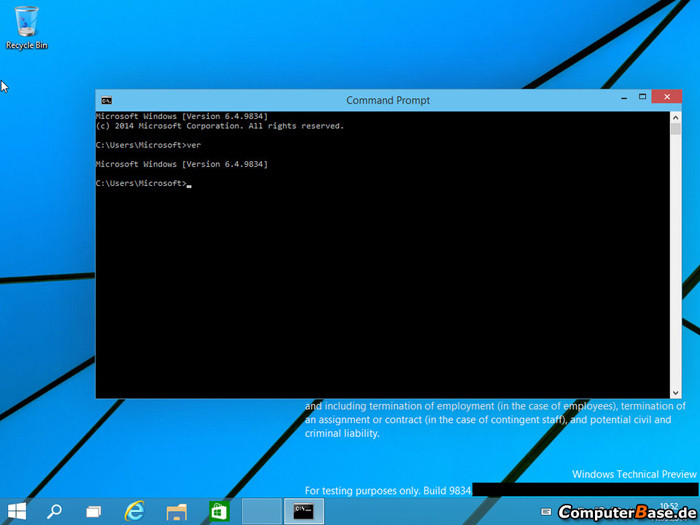700x525 pixels.
Task: Click the 'C:\Users\Microsoft>ver' command line
Action: pyautogui.click(x=141, y=145)
